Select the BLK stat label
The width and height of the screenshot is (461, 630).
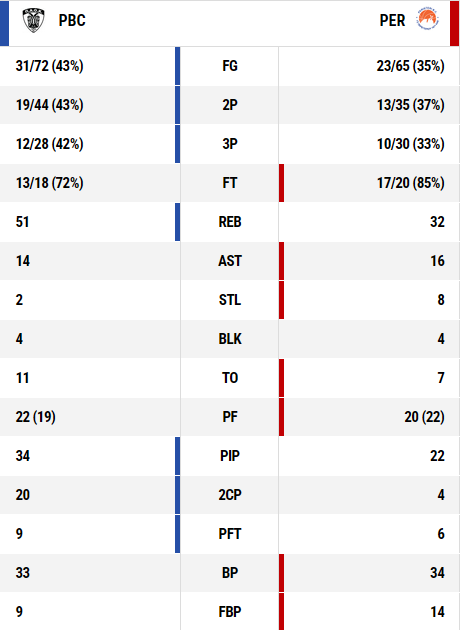click(229, 339)
